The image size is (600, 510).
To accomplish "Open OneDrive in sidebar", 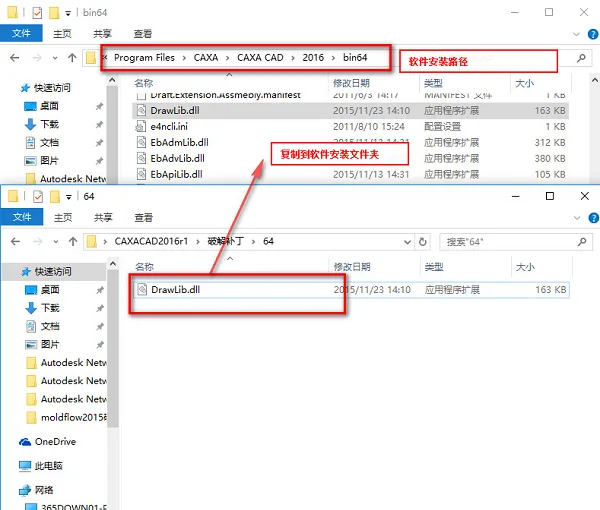I will [48, 442].
